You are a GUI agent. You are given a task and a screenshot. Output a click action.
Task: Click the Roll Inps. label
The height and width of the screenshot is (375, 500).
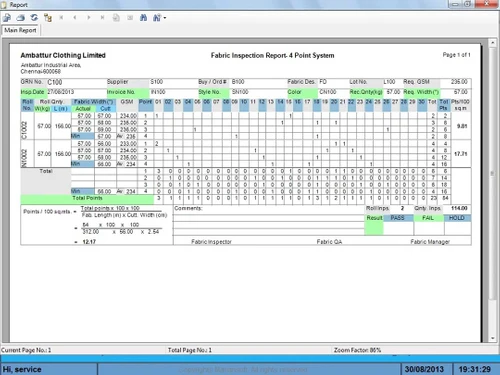[377, 208]
